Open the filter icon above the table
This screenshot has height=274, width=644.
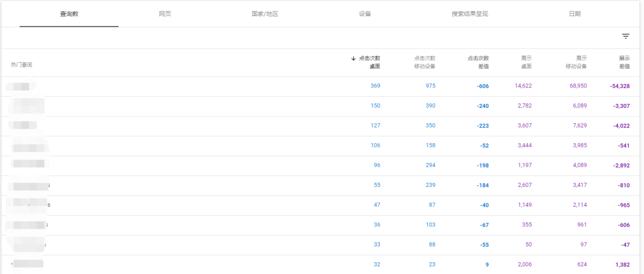(x=626, y=36)
